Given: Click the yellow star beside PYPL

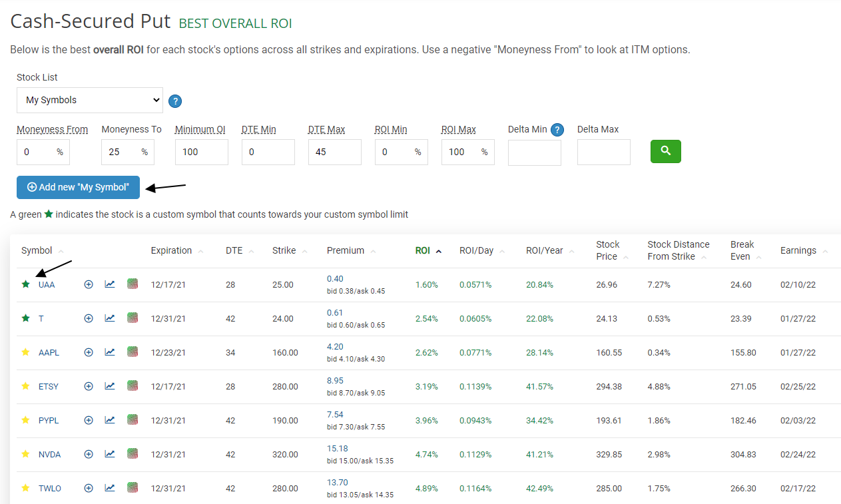Looking at the screenshot, I should [x=26, y=420].
